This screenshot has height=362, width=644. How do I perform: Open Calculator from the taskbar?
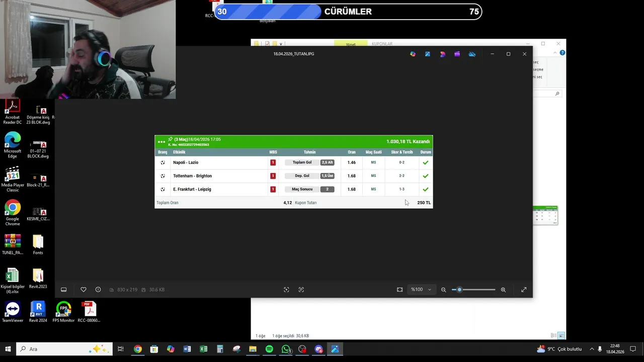(220, 349)
